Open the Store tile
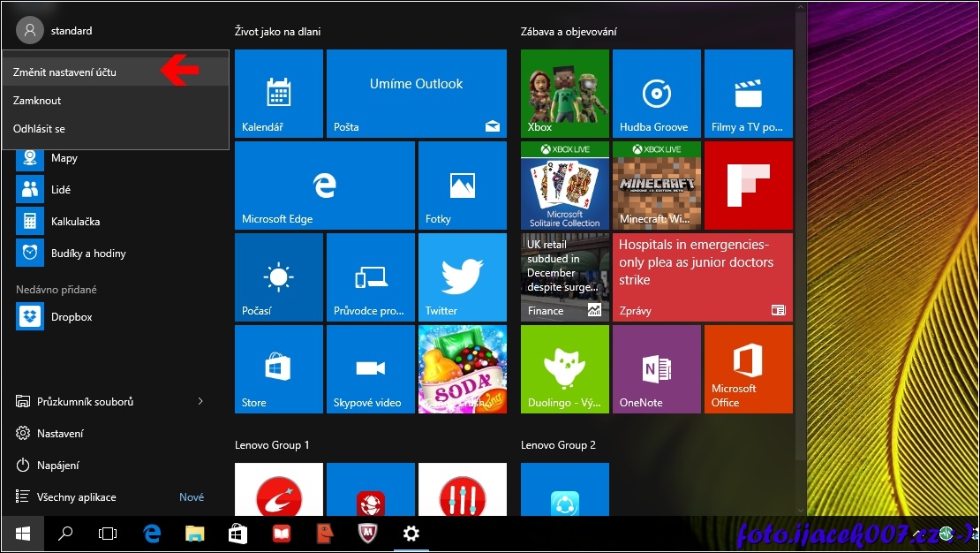This screenshot has height=553, width=980. pos(278,368)
